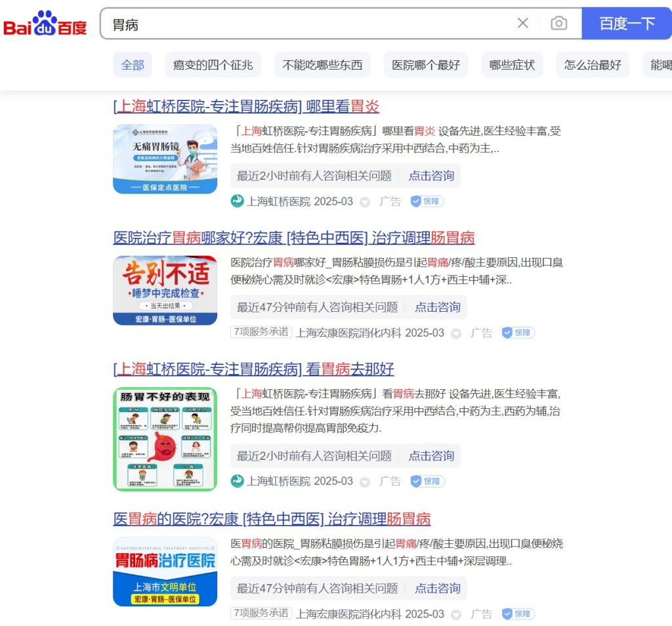This screenshot has height=626, width=672.
Task: Clear the search box with the X icon
Action: click(x=522, y=23)
